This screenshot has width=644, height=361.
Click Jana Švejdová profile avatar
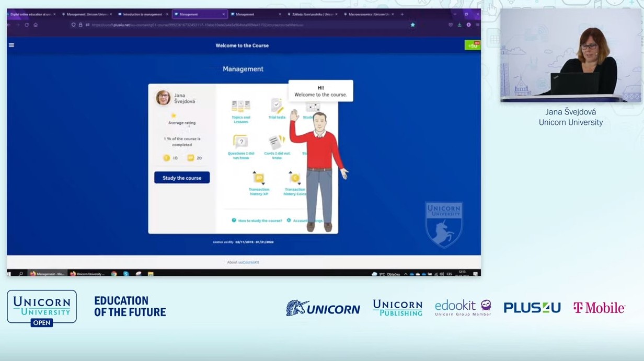click(163, 98)
